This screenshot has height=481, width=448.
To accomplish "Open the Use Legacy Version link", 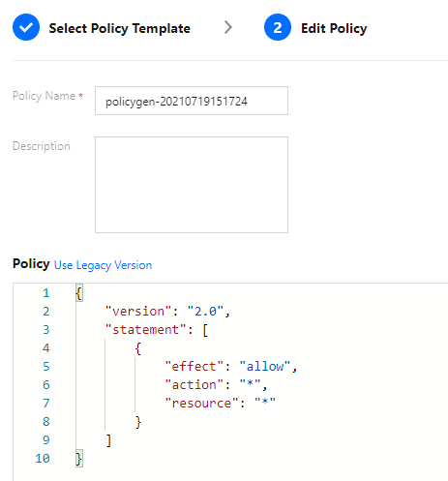I will pyautogui.click(x=103, y=265).
